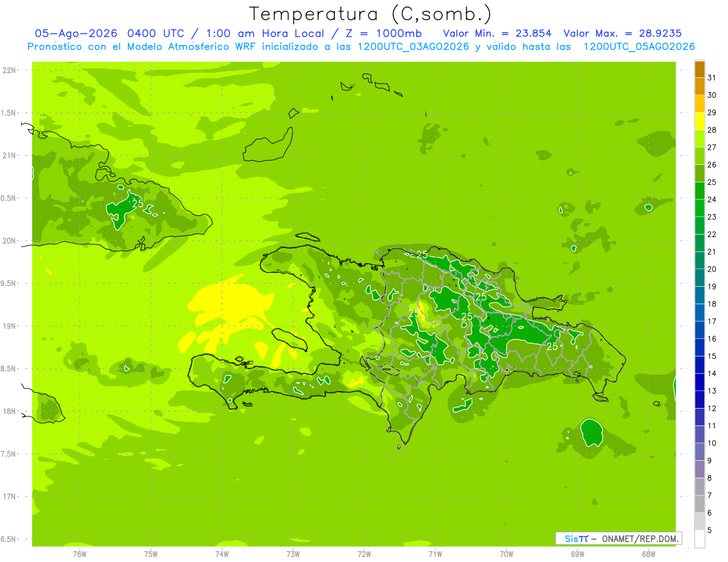This screenshot has width=728, height=562.
Task: Click the 25 contour label over Cuba
Action: tap(138, 203)
